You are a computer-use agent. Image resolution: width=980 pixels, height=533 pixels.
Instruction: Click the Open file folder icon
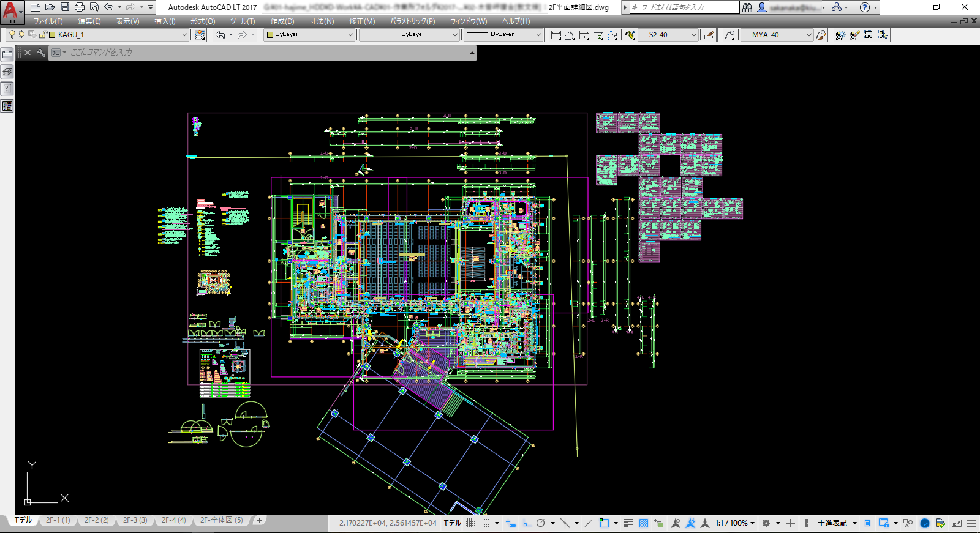click(x=50, y=7)
